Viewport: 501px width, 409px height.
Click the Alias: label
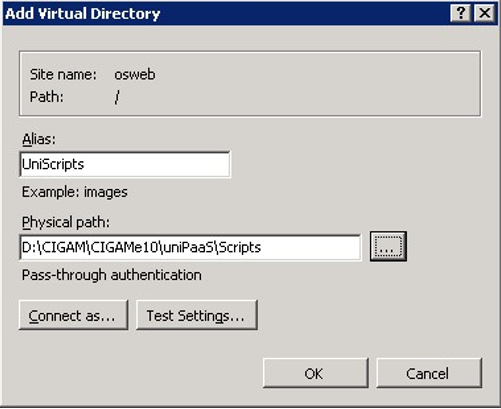(x=39, y=139)
